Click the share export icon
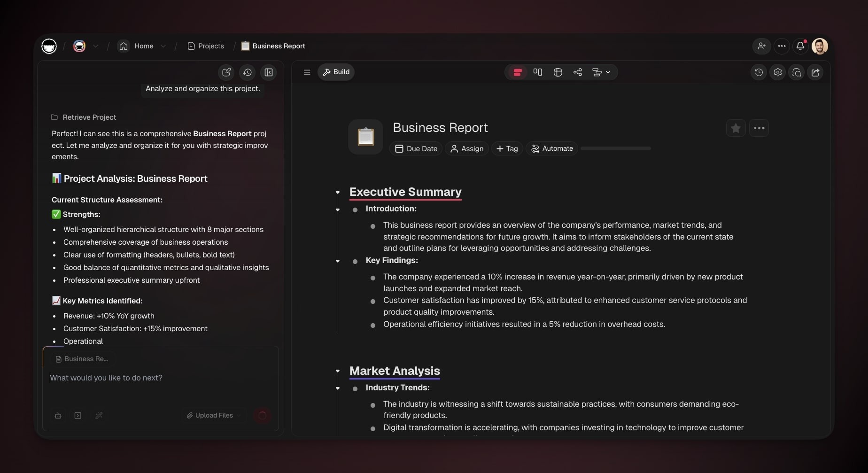Screen dimensions: 868x473 815,72
